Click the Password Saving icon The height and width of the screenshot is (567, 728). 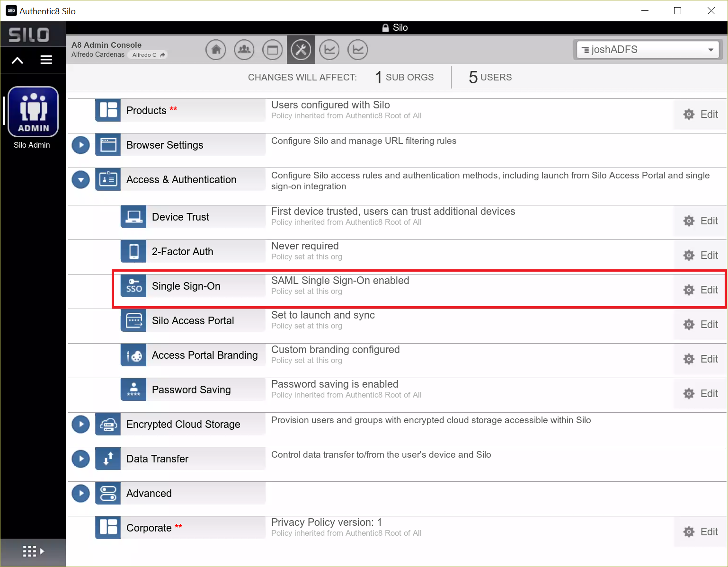click(134, 390)
